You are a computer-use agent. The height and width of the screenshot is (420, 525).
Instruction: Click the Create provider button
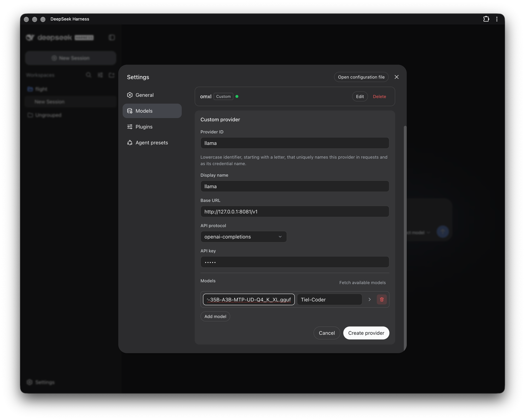[x=366, y=333]
